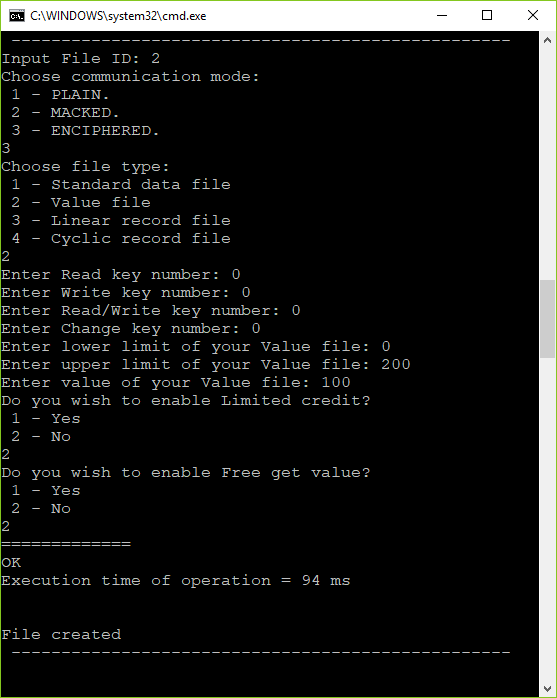
Task: Click the 'OK' result line
Action: click(11, 563)
